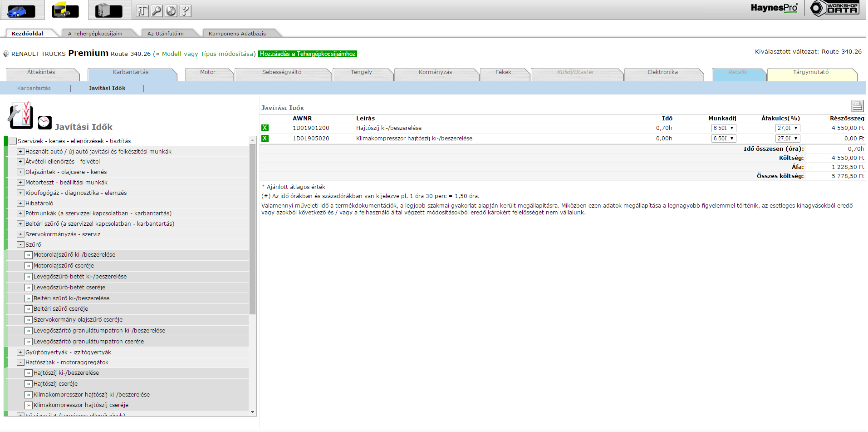The height and width of the screenshot is (432, 868).
Task: Open Munkadíj dropdown for first row
Action: point(723,128)
